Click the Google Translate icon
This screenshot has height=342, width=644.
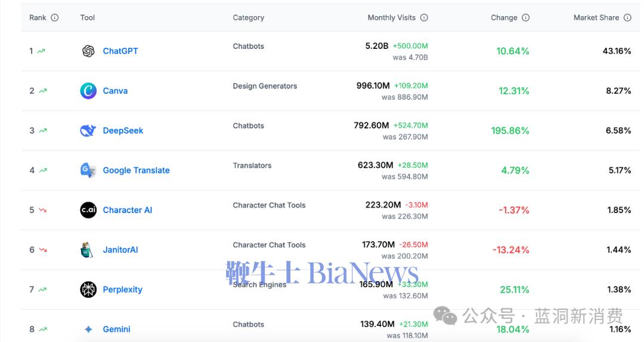pyautogui.click(x=88, y=170)
